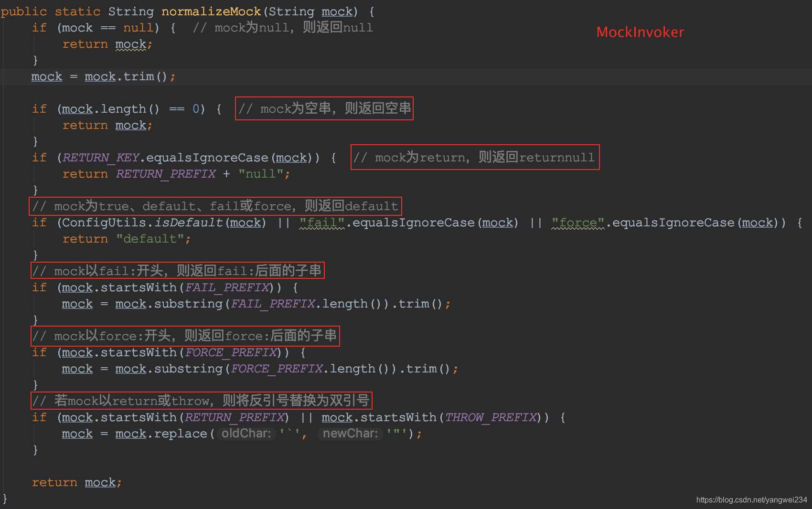Click the 'mock = mock.trim();' line
Viewport: 812px width, 509px height.
(x=103, y=76)
